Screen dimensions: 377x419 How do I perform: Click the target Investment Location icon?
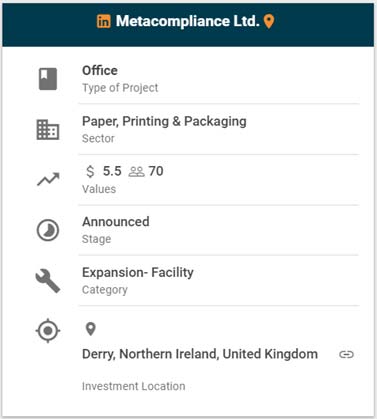tap(48, 331)
